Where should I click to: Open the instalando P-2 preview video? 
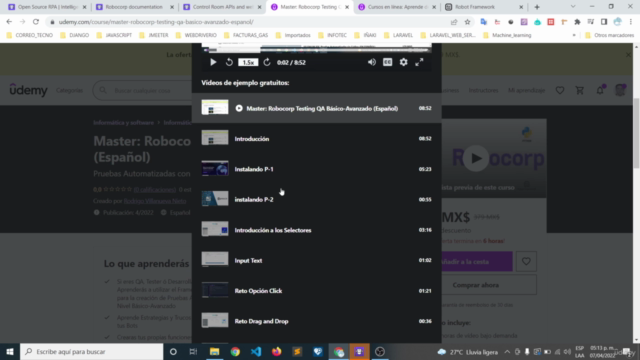click(316, 200)
